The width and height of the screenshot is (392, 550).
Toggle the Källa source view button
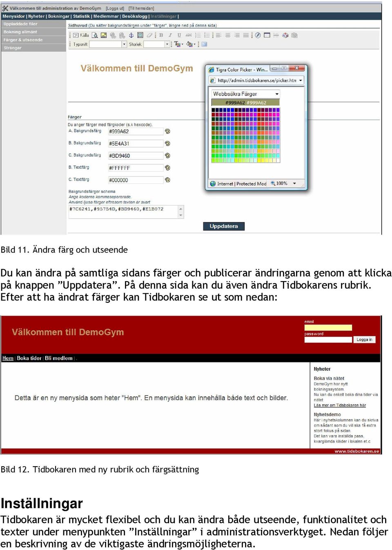[80, 36]
